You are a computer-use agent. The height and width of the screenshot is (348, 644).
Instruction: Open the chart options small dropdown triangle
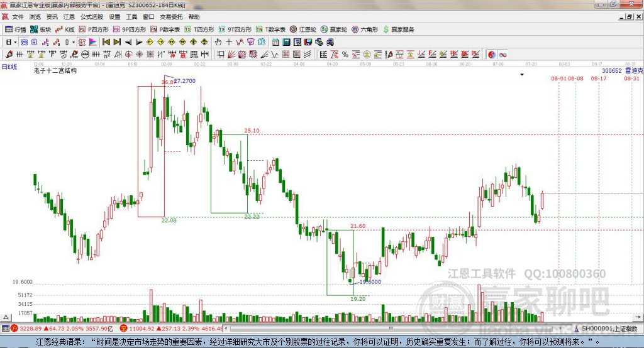point(522,75)
